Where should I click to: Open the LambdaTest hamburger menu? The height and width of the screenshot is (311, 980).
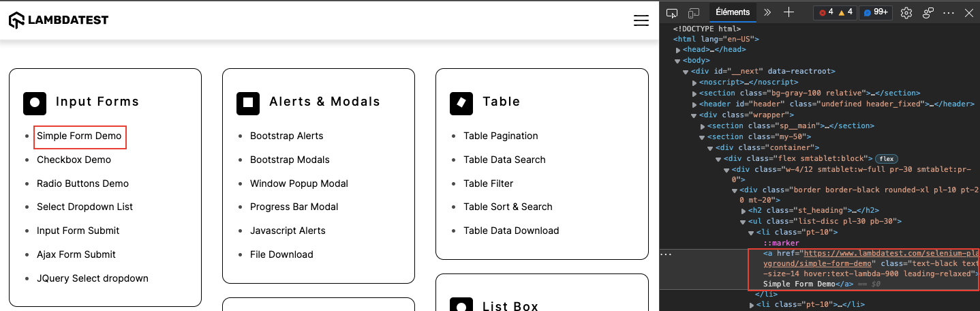(x=641, y=20)
